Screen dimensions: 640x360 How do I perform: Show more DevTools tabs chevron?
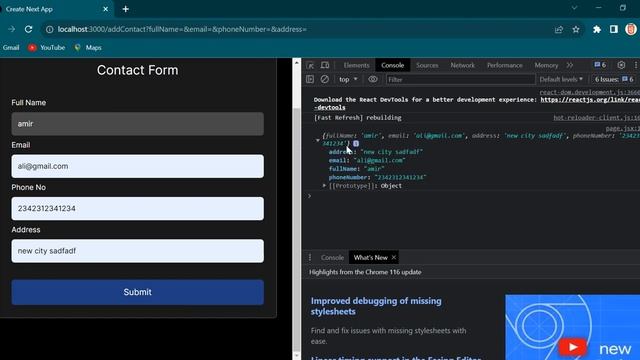[570, 65]
